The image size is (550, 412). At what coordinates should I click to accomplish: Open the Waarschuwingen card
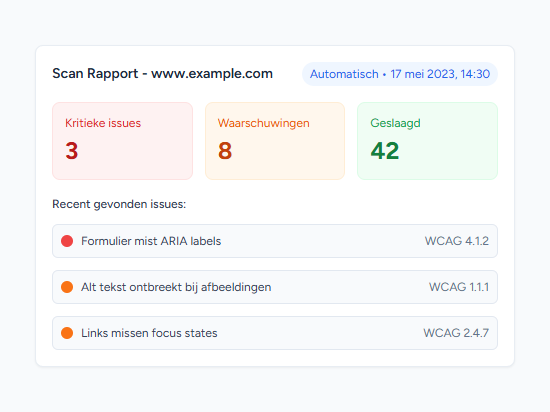coord(275,141)
